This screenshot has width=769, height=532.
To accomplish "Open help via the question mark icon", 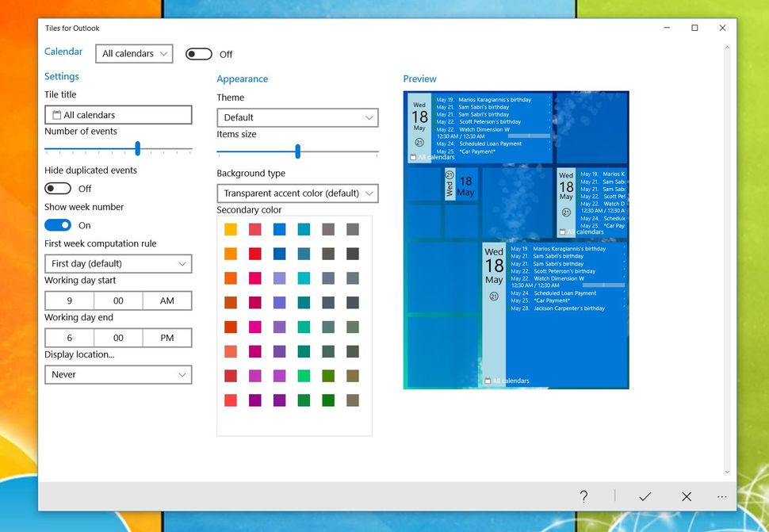I will pos(583,496).
